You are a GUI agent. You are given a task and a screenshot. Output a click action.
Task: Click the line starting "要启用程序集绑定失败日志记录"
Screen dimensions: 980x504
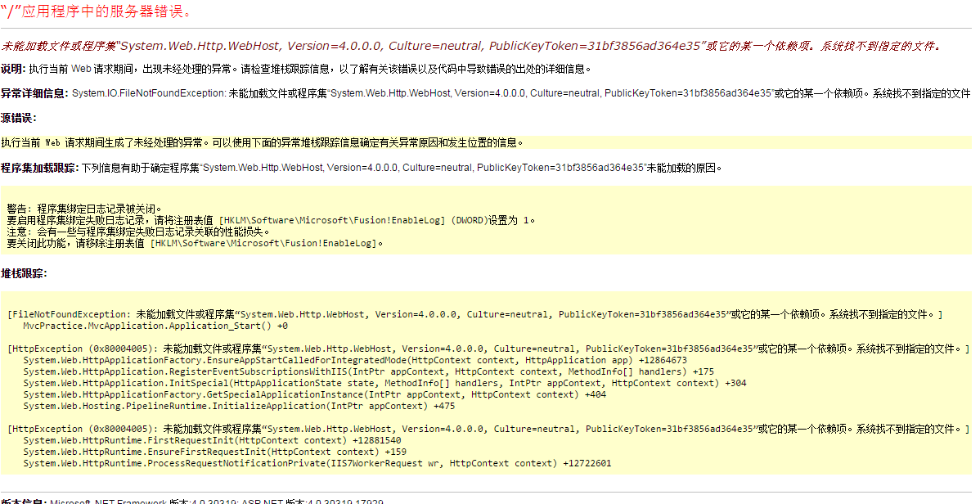pos(272,220)
